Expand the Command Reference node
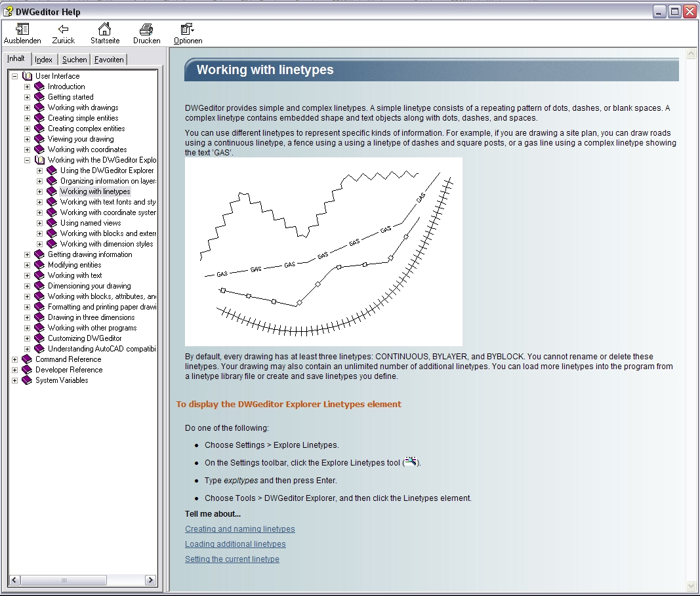 point(14,359)
